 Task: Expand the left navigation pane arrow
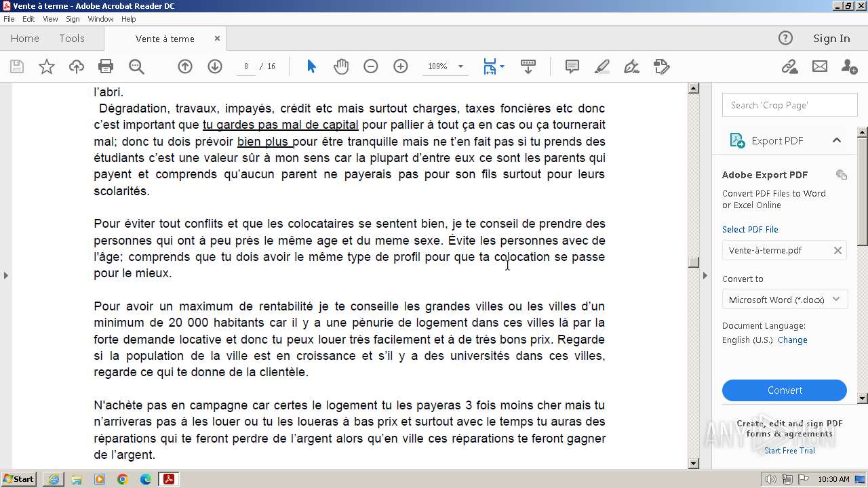click(6, 275)
